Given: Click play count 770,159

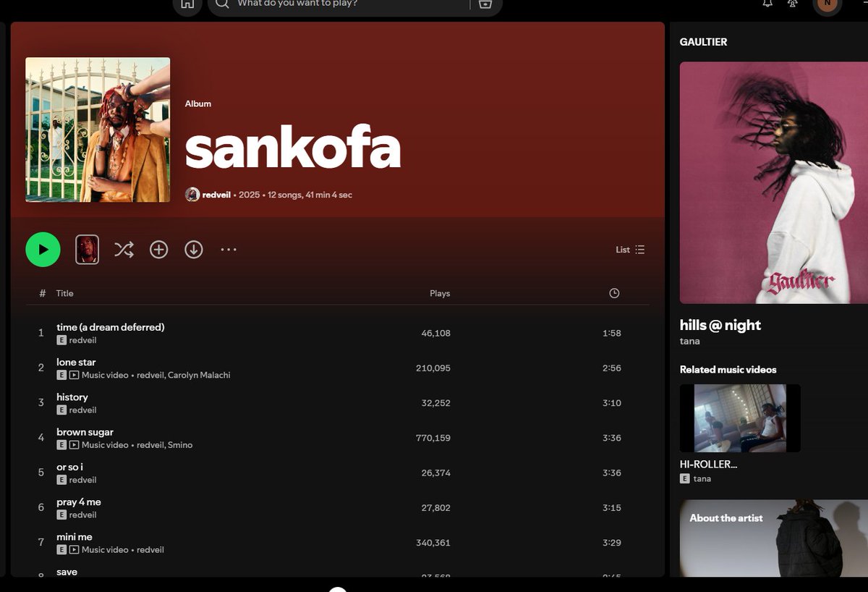Looking at the screenshot, I should pyautogui.click(x=433, y=438).
